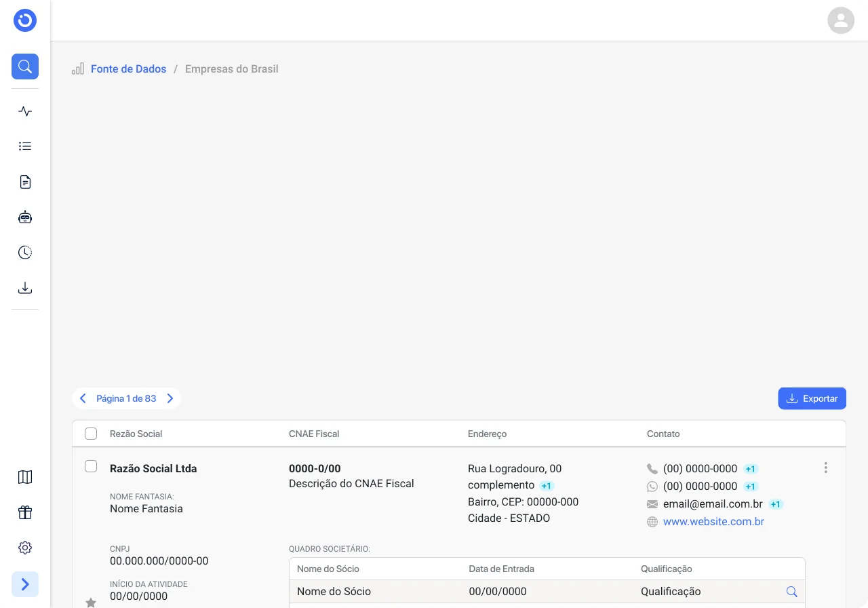
Task: Click the document icon in sidebar
Action: [25, 182]
